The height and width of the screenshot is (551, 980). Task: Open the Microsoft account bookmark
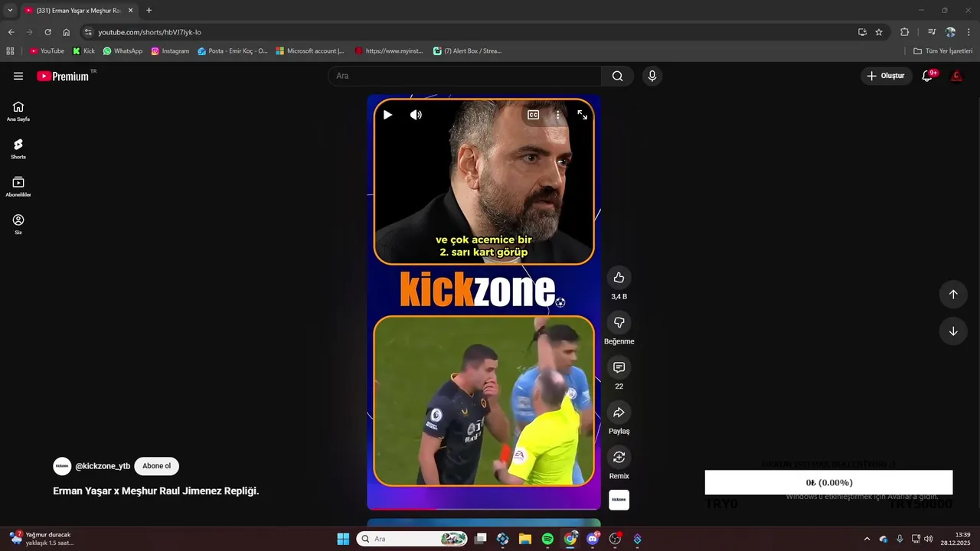[310, 51]
